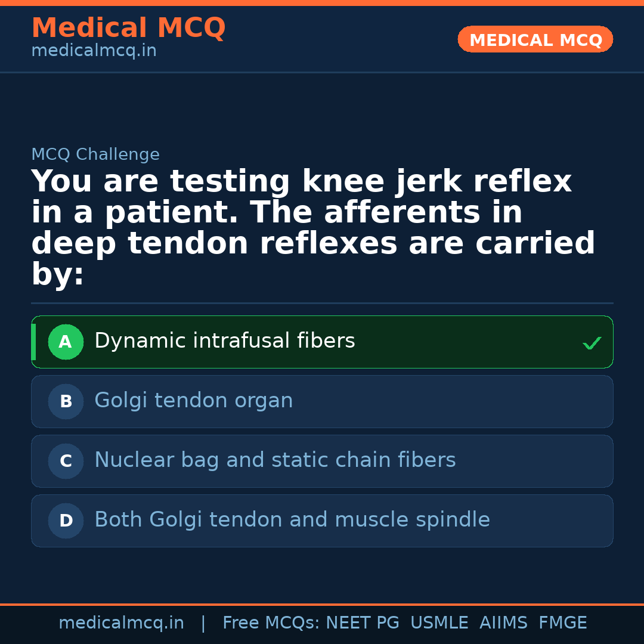Click the green A option circle
This screenshot has height=644, width=644.
tap(66, 342)
